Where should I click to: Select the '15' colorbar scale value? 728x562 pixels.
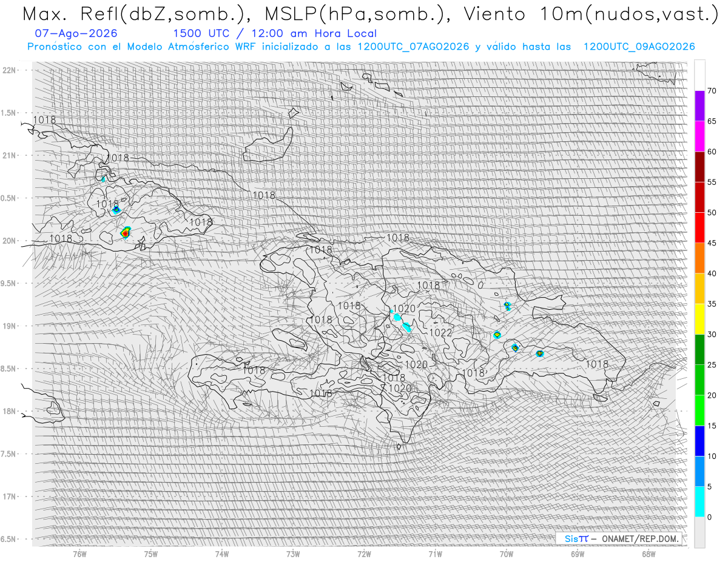coord(712,426)
